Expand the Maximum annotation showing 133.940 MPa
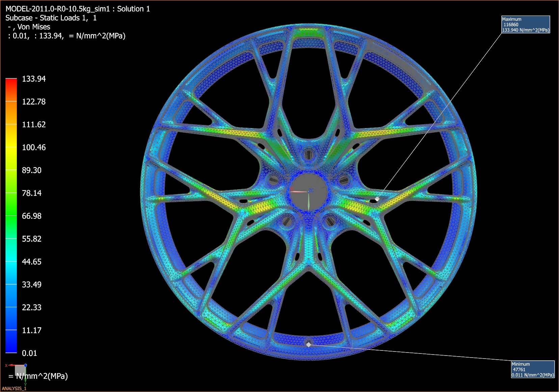The height and width of the screenshot is (392, 559). (x=526, y=30)
